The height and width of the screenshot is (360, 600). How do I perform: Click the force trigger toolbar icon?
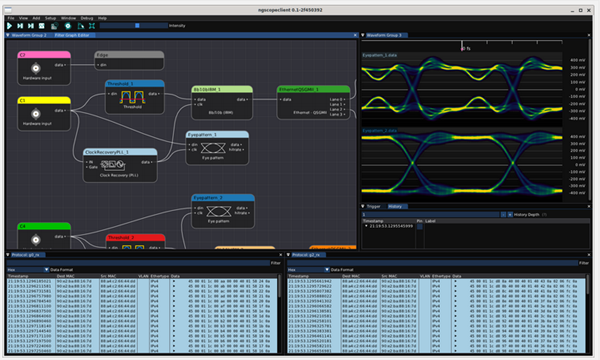31,26
